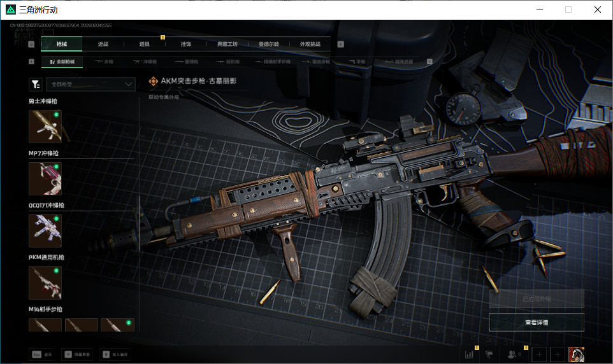Open the player horse avatar

coord(576,354)
